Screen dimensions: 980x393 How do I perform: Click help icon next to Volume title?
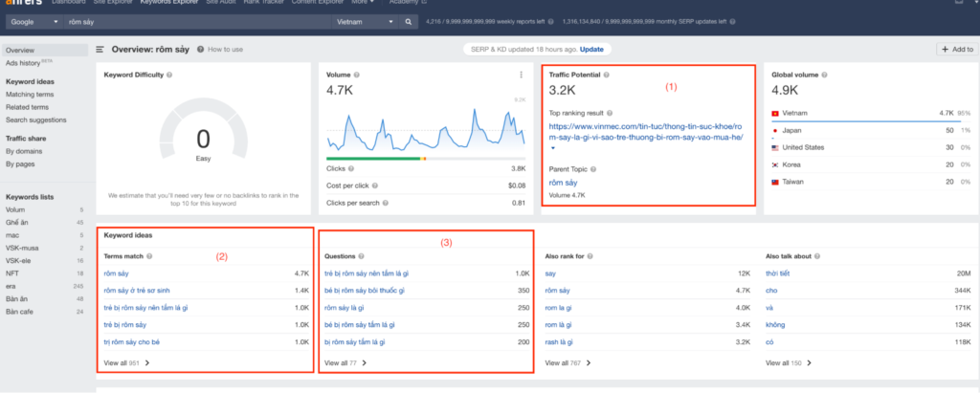click(356, 75)
